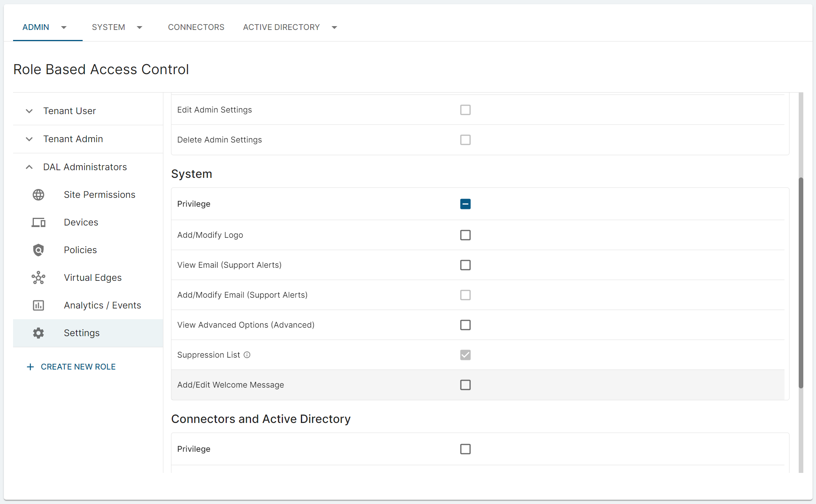
Task: Click the Policies shield icon
Action: point(38,250)
